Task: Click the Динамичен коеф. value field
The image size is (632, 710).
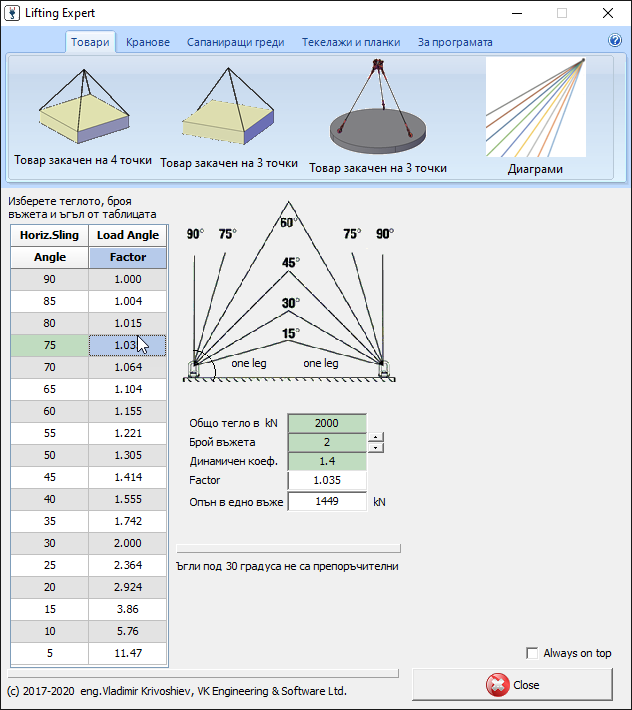Action: (x=327, y=461)
